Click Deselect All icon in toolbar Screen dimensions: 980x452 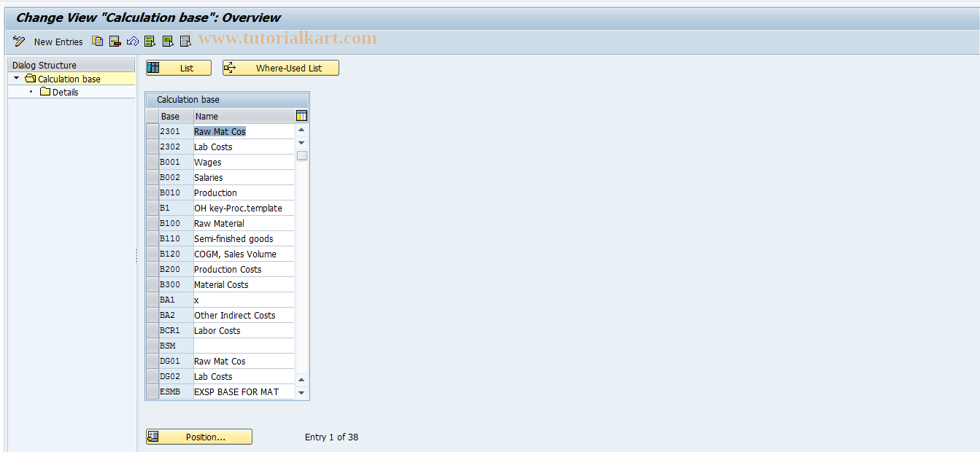point(185,42)
